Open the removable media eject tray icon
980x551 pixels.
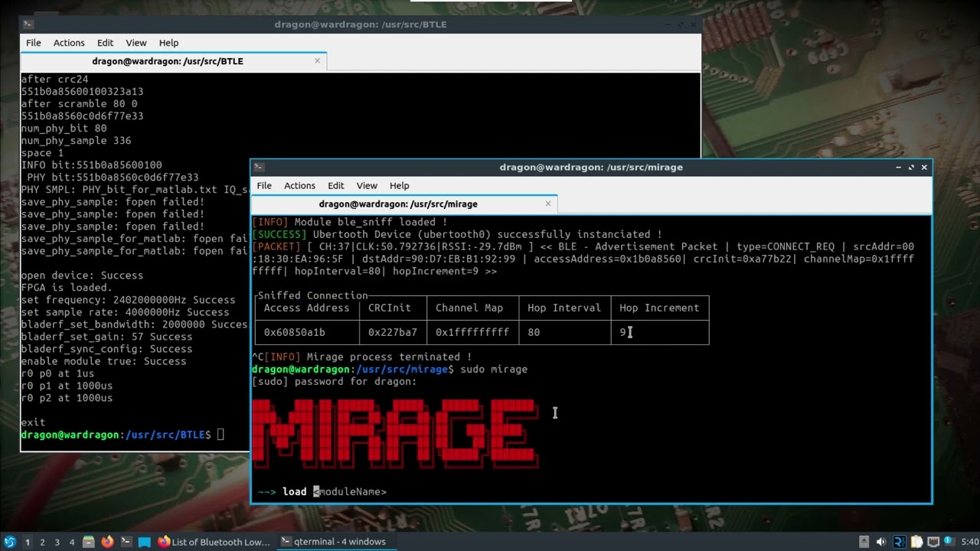coord(864,542)
